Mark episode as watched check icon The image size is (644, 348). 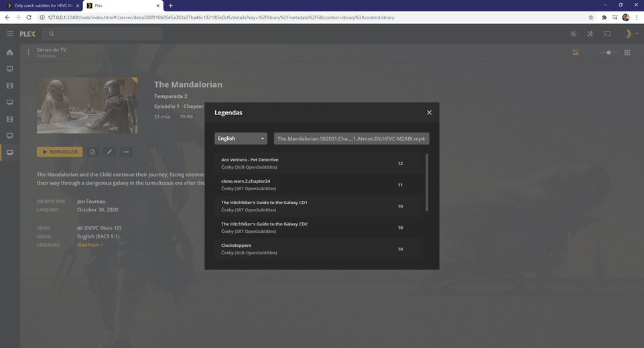click(x=92, y=152)
